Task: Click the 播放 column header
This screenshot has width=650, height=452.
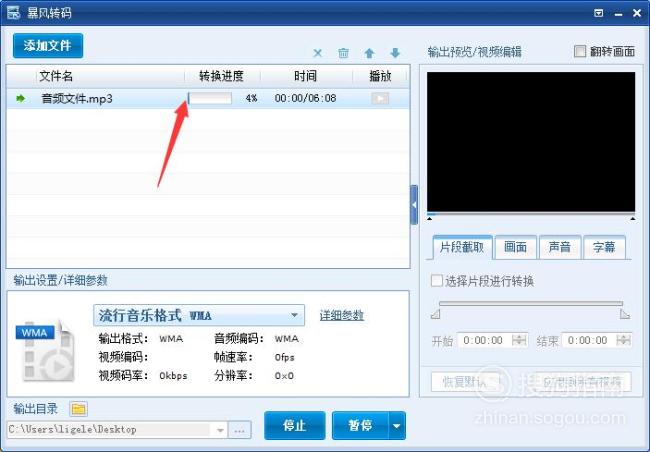Action: tap(380, 76)
